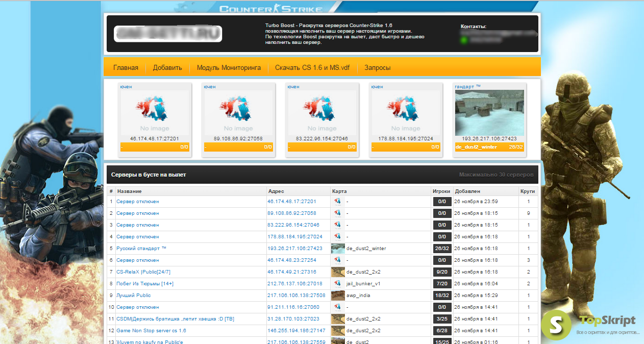Screen dimensions: 644x344
Task: Click No image thumbnail for 178.88.184.195:27024 card
Action: coord(406,113)
